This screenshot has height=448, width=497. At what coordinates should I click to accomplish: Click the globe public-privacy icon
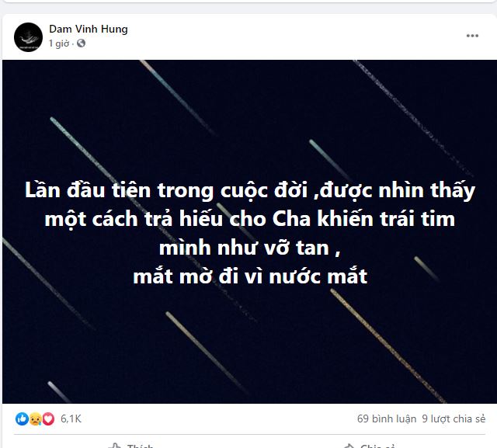(x=81, y=43)
